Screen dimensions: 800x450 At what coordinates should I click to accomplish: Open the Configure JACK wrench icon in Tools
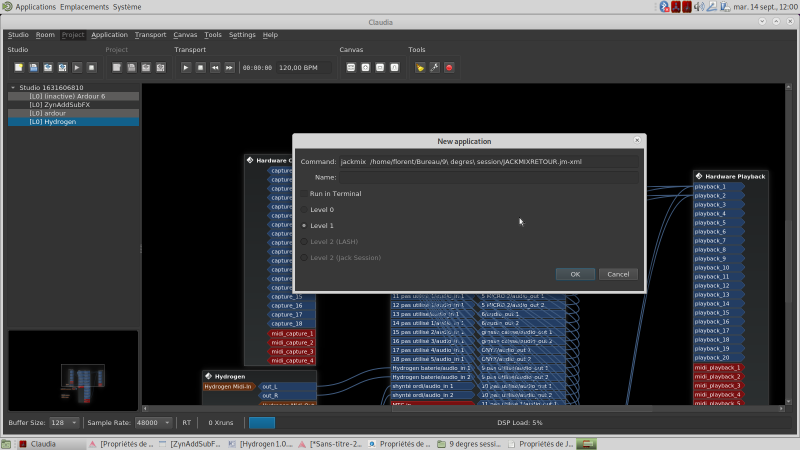coord(435,67)
